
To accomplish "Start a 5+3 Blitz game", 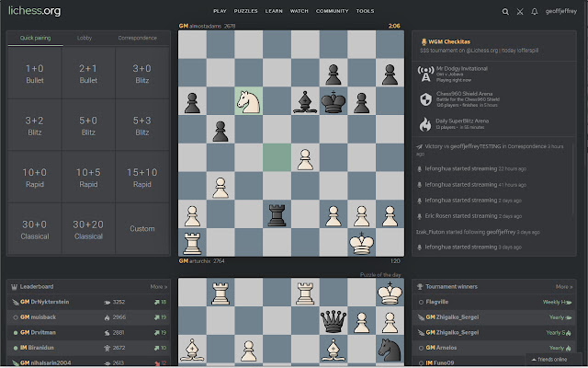I will [x=142, y=125].
